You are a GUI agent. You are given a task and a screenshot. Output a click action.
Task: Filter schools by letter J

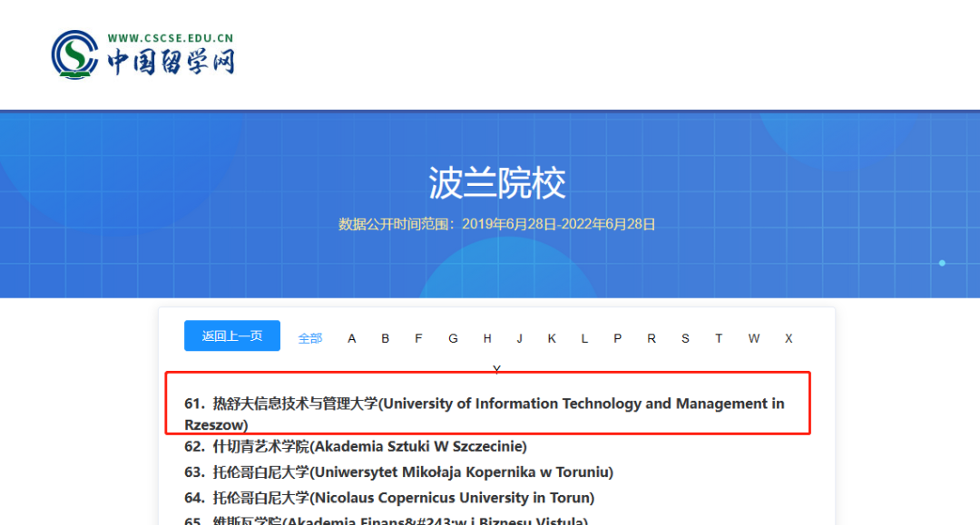click(519, 338)
